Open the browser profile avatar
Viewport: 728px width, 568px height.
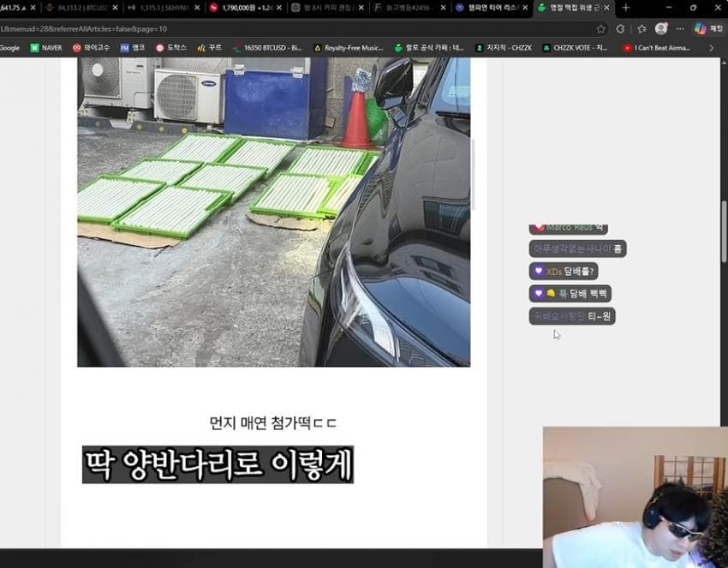tap(661, 29)
